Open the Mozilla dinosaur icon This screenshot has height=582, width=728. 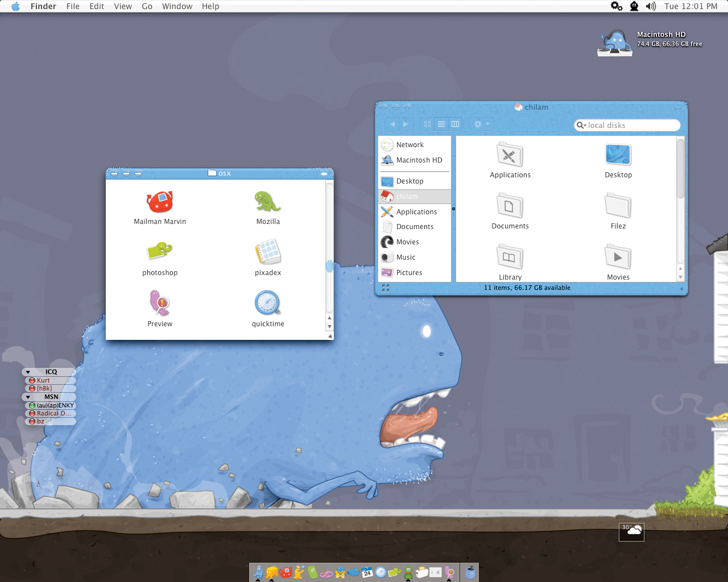268,202
